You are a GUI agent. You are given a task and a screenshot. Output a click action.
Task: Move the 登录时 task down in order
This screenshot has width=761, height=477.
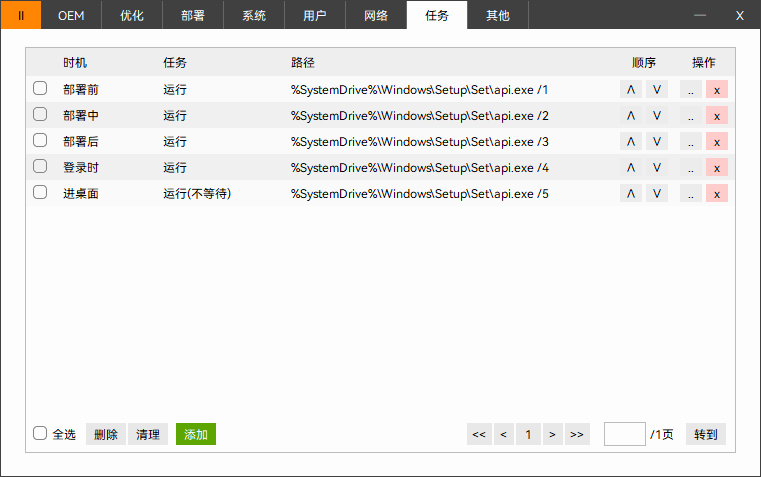(x=657, y=168)
